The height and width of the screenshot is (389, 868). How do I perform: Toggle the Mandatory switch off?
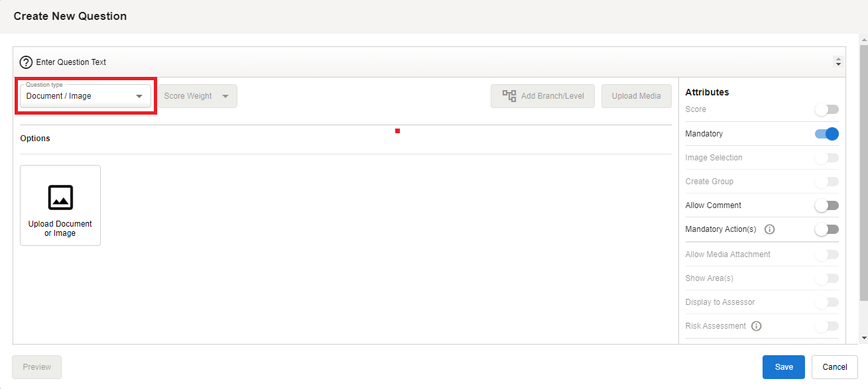tap(827, 134)
